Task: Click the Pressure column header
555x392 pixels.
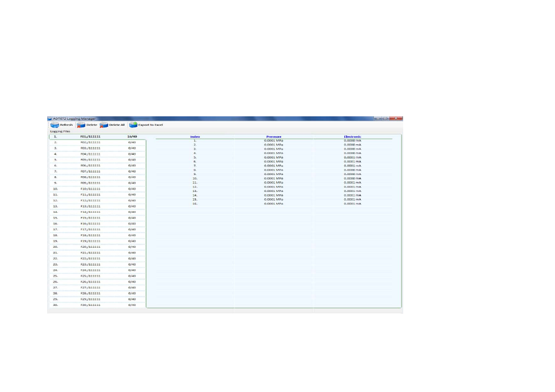Action: point(273,137)
